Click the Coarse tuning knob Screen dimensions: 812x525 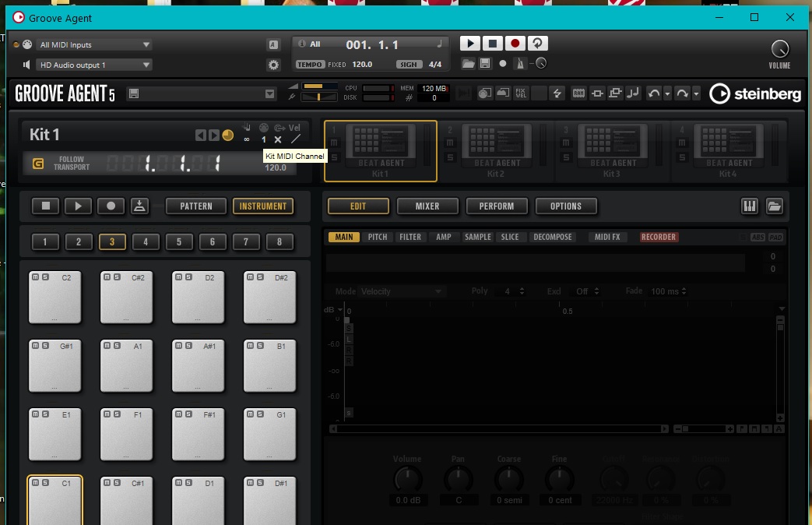coord(509,479)
